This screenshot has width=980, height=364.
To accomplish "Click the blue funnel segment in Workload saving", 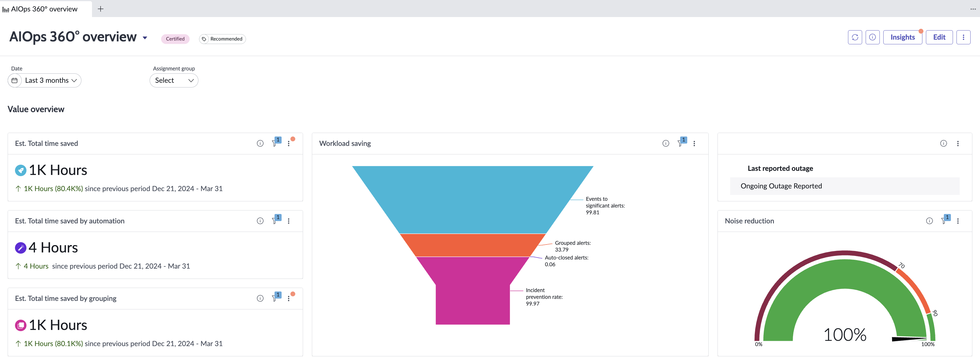I will (x=472, y=198).
